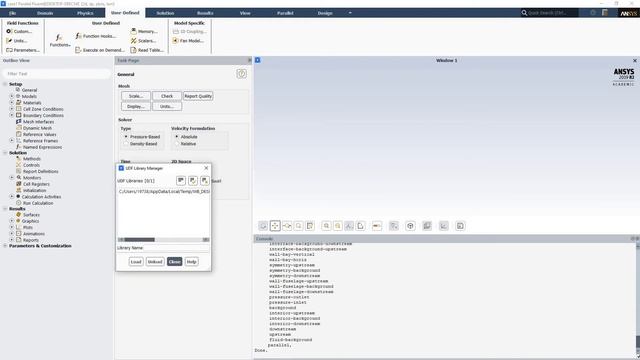Screen dimensions: 640x360
Task: Click the task page help icon
Action: coord(242,74)
